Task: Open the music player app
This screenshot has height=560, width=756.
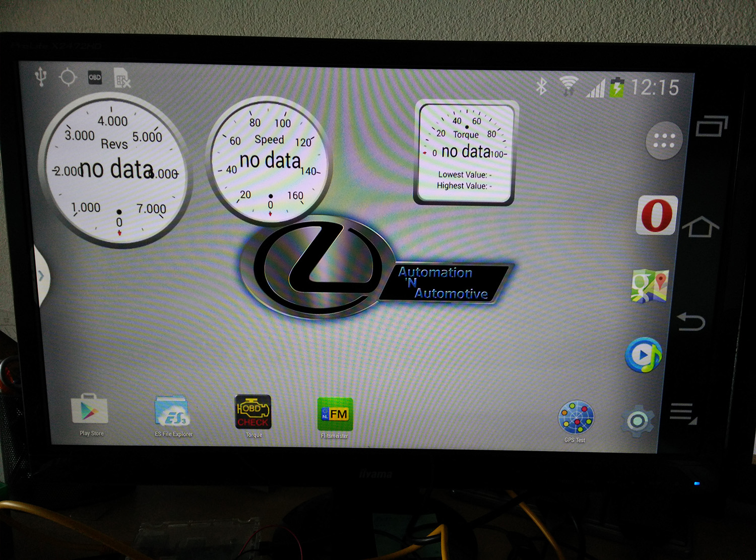Action: (643, 355)
